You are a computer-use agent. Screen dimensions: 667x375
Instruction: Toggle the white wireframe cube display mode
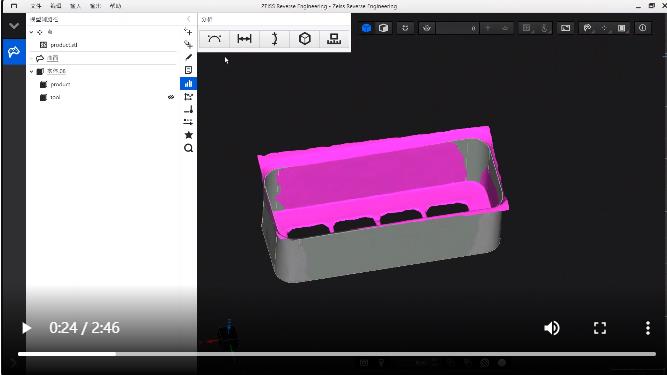pyautogui.click(x=383, y=28)
